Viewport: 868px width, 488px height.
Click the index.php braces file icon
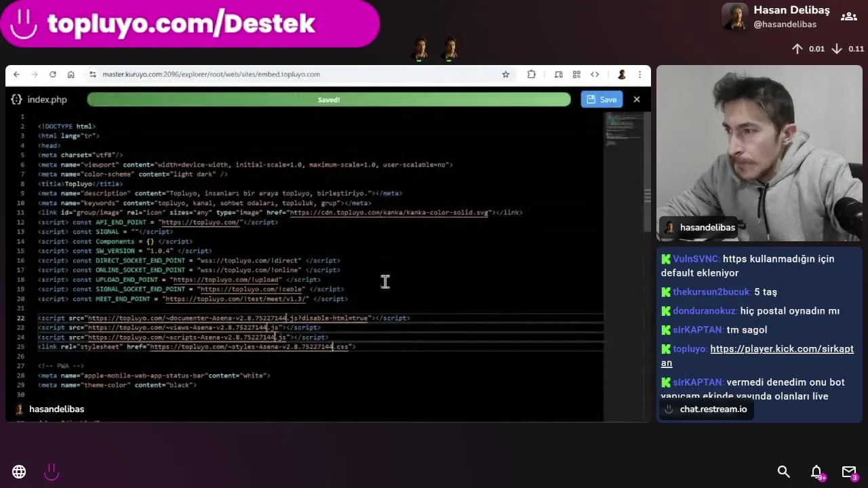click(x=16, y=100)
